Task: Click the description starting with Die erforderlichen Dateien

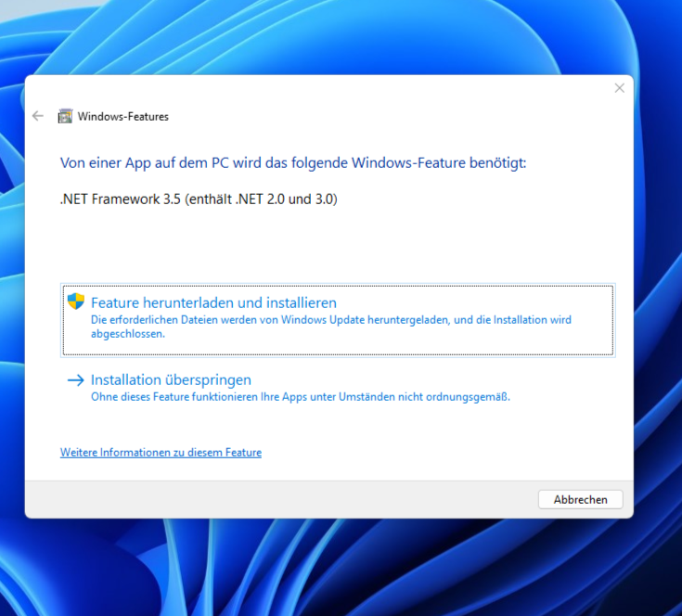Action: [x=331, y=327]
